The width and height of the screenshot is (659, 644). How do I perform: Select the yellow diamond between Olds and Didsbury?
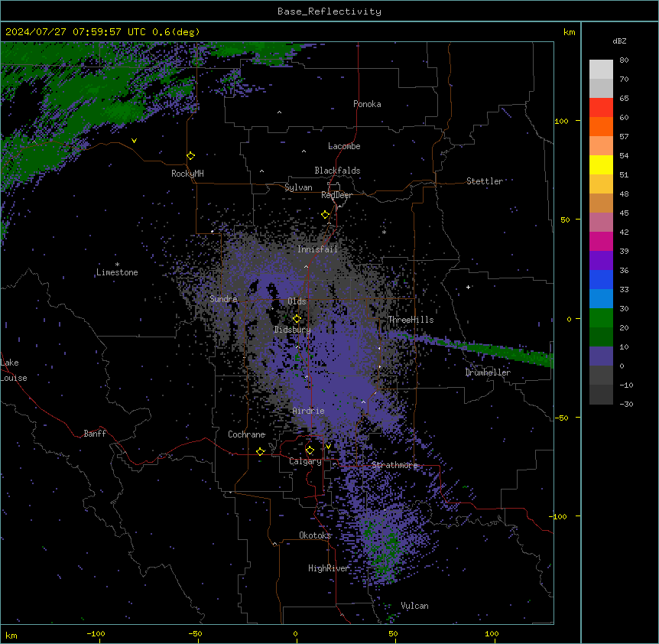297,319
